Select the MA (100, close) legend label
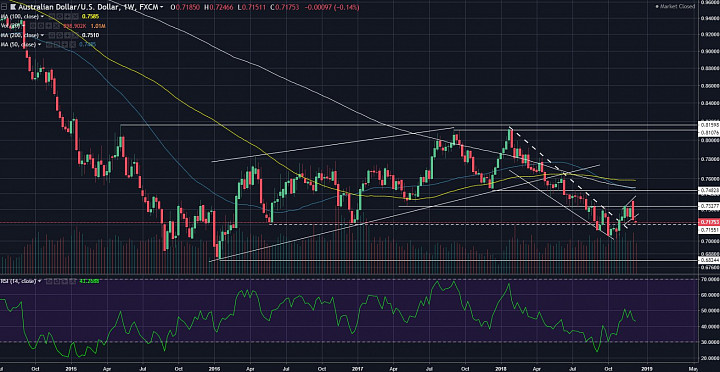 click(19, 17)
